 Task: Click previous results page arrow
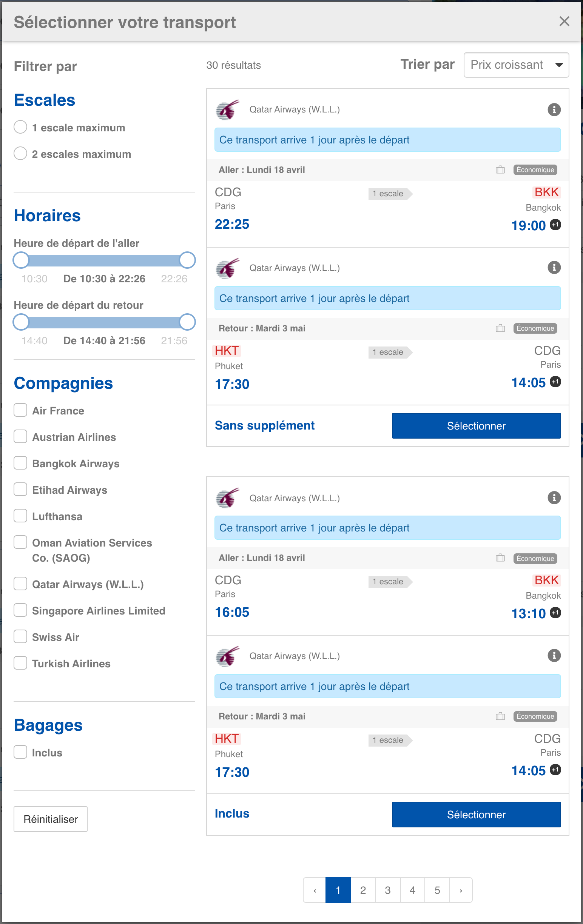point(315,890)
